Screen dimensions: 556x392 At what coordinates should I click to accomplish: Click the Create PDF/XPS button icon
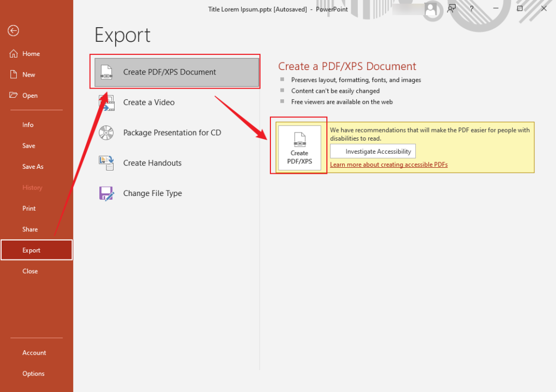tap(299, 147)
